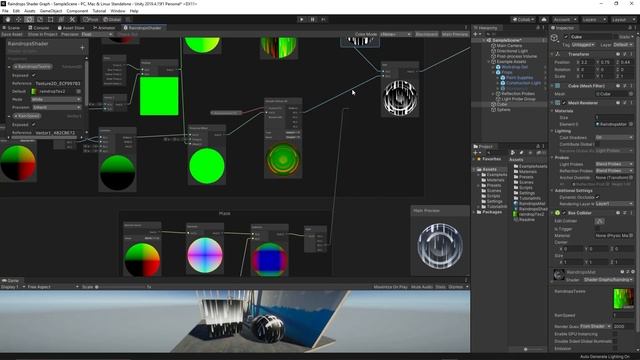Viewport: 640px width, 360px height.
Task: Switch to the Asset Store tab
Action: pyautogui.click(x=71, y=28)
